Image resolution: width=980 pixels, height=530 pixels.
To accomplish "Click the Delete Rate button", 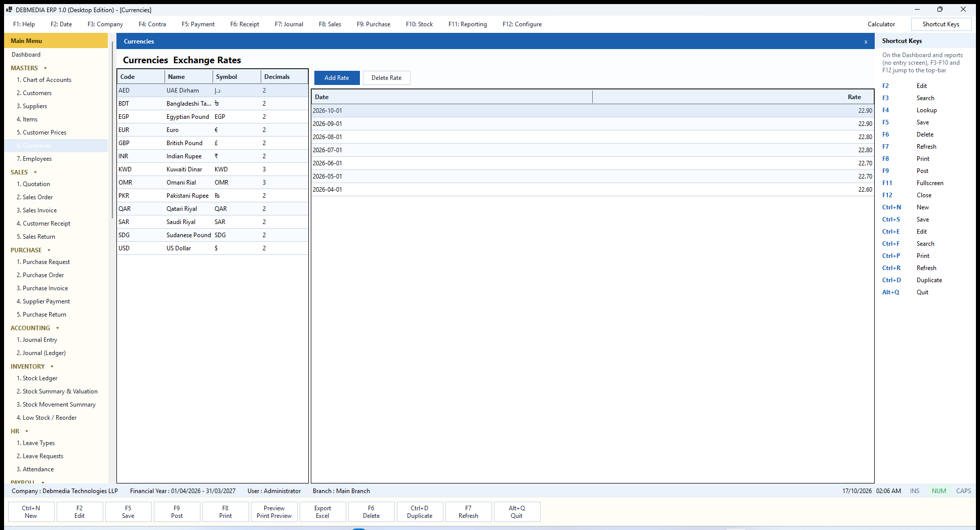I will point(386,78).
